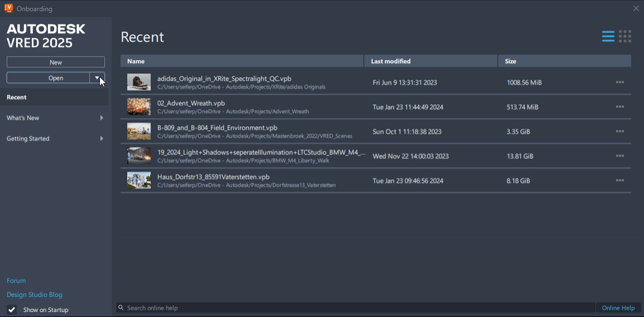Click the date Sun Oct 1 11:18:38 2023
The width and height of the screenshot is (644, 317).
coord(407,132)
